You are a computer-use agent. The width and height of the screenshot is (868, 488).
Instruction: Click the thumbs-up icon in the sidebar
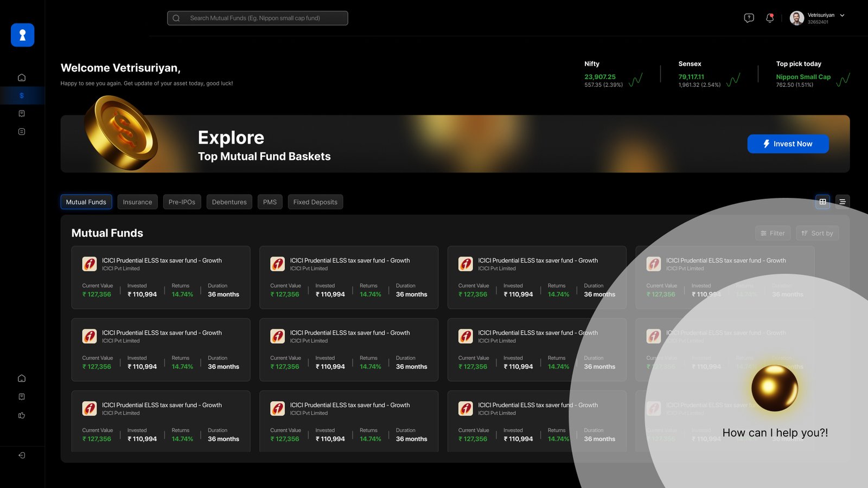[22, 415]
